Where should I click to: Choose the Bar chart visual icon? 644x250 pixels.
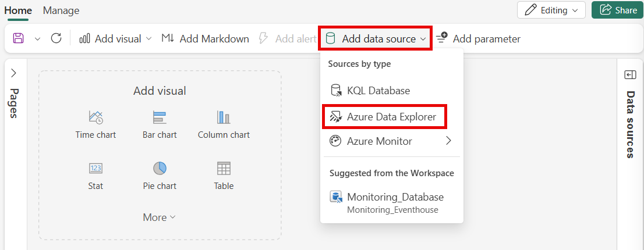pos(160,117)
